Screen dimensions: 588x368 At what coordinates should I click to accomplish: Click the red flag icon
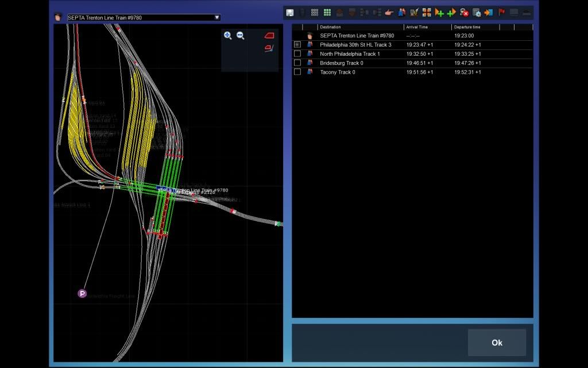pos(501,13)
